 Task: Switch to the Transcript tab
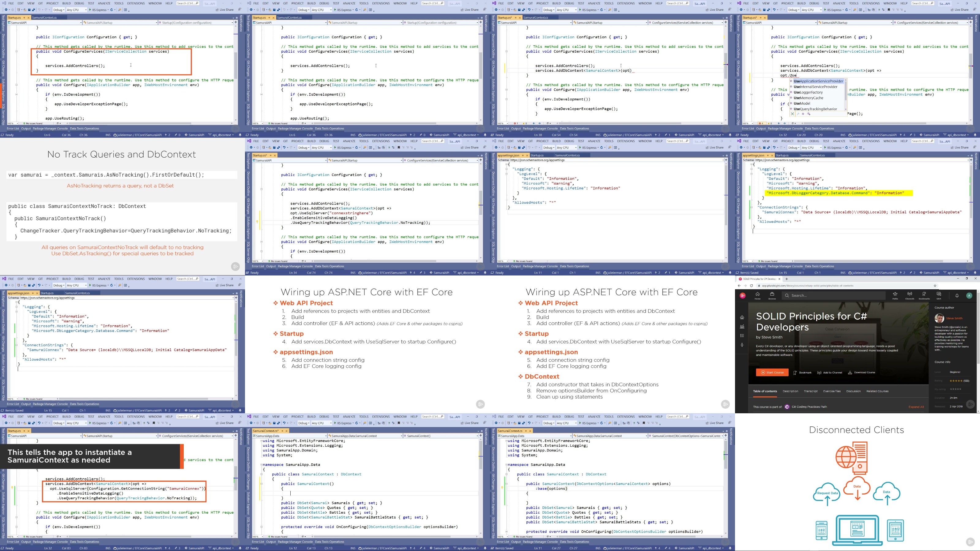click(810, 391)
